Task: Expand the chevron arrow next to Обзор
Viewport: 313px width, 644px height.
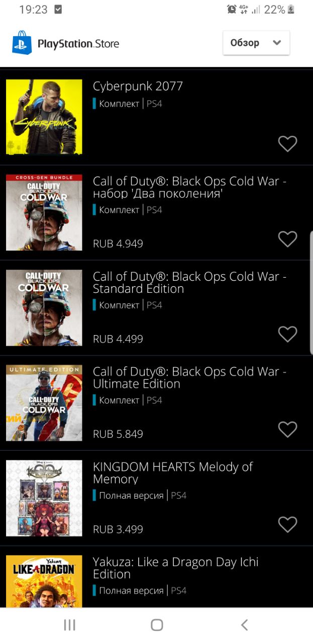Action: tap(277, 43)
